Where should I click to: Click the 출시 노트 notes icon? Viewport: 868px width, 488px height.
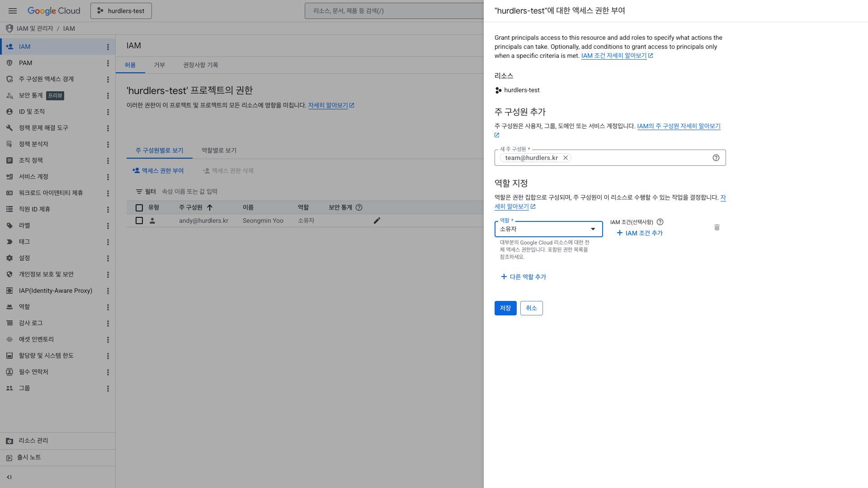point(9,458)
